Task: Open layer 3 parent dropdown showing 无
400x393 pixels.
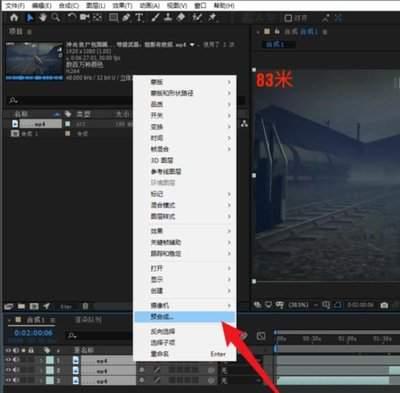Action: click(241, 380)
